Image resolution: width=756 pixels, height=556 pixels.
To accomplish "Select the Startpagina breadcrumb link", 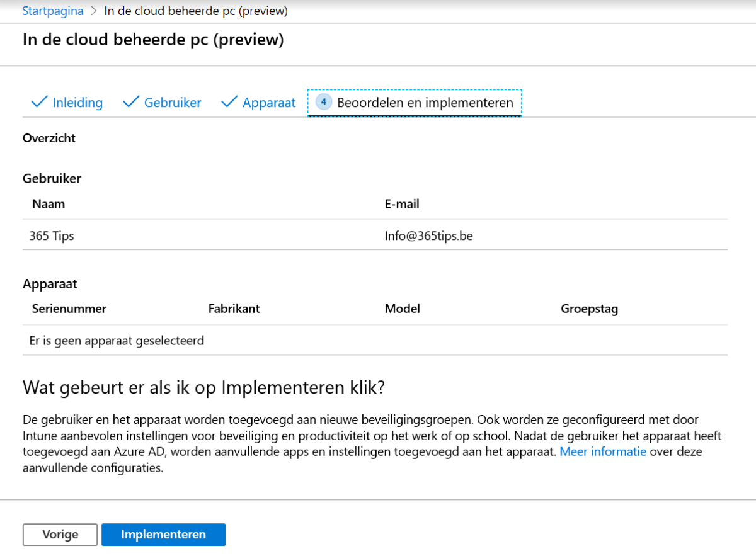I will [x=52, y=11].
